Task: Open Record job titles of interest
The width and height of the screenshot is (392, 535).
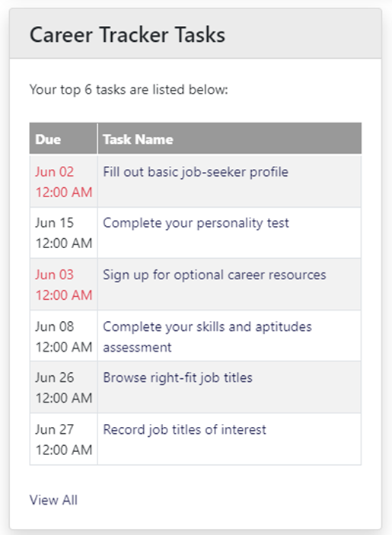Action: tap(184, 429)
